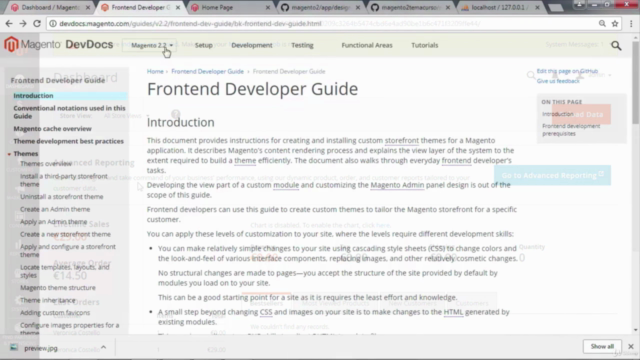Open Create an Admin theme

[55, 209]
